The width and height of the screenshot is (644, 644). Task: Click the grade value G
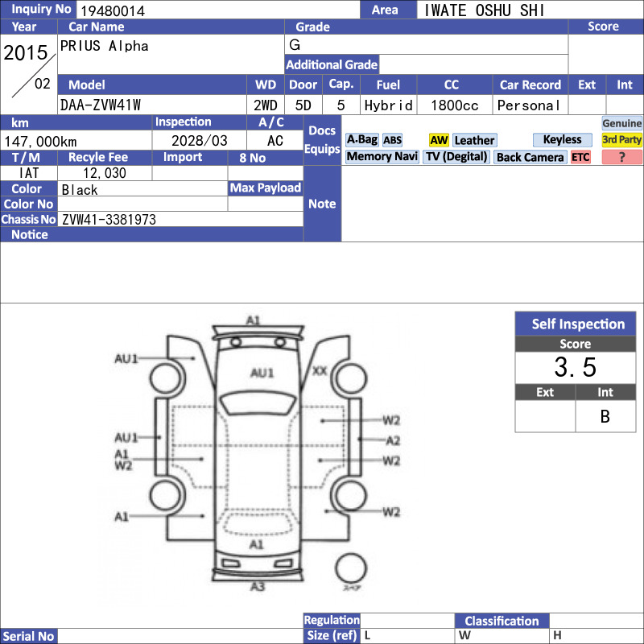[295, 44]
